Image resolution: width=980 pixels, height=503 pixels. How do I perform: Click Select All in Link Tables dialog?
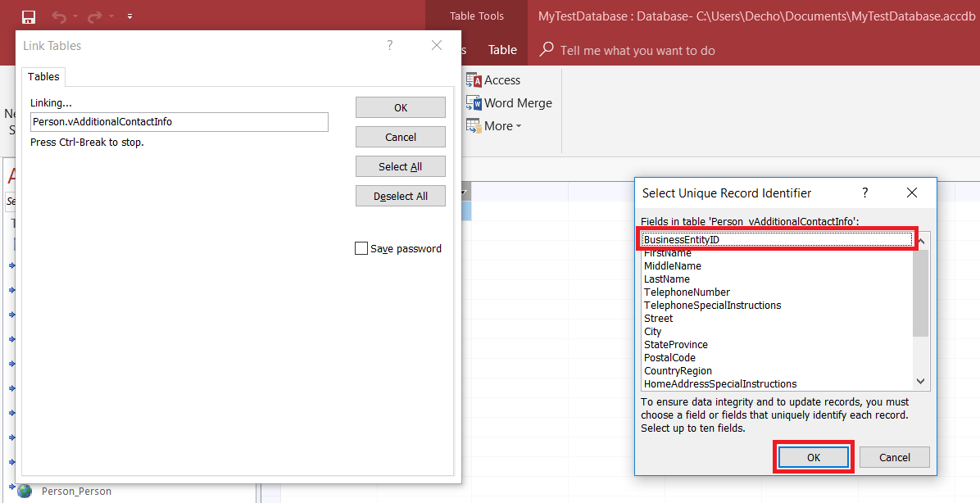pyautogui.click(x=401, y=166)
